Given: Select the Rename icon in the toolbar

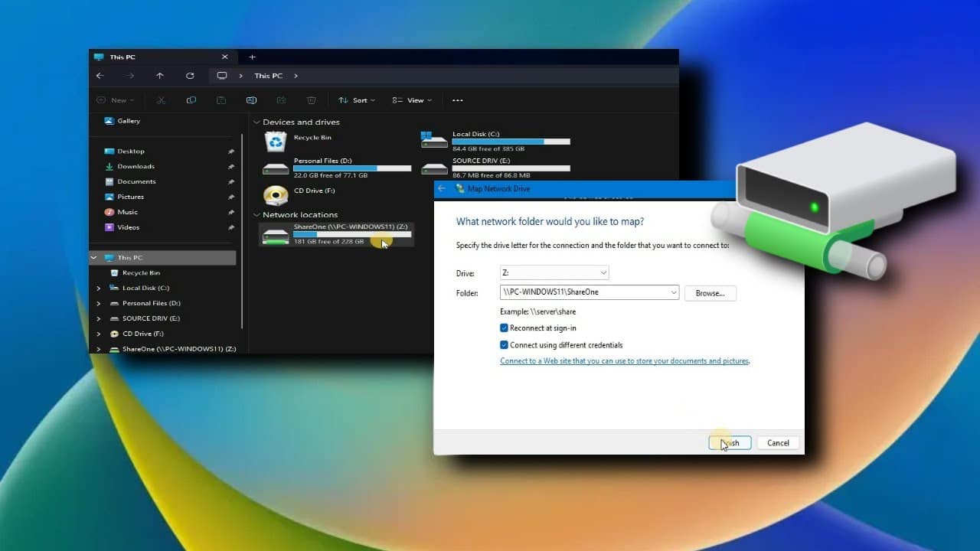Looking at the screenshot, I should [x=251, y=100].
